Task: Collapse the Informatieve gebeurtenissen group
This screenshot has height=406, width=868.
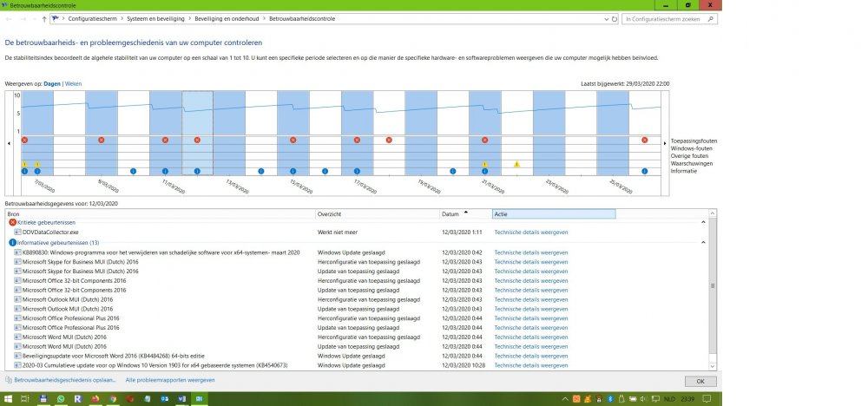Action: click(704, 243)
